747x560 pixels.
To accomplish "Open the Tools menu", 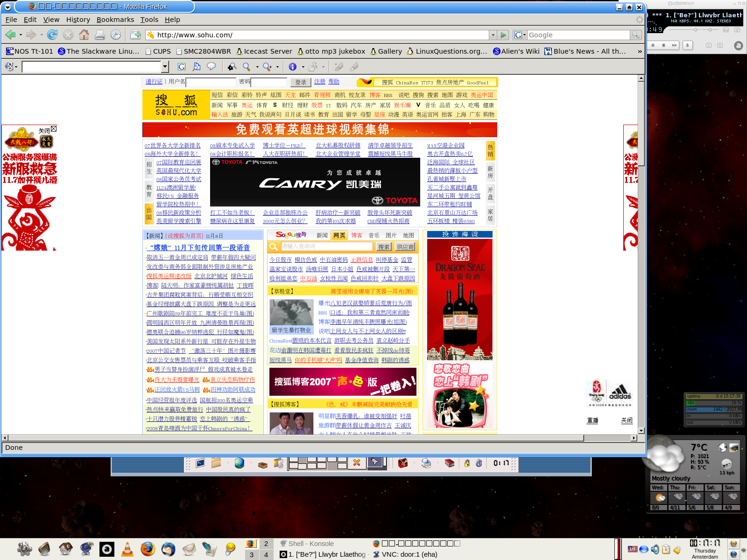I will [149, 20].
